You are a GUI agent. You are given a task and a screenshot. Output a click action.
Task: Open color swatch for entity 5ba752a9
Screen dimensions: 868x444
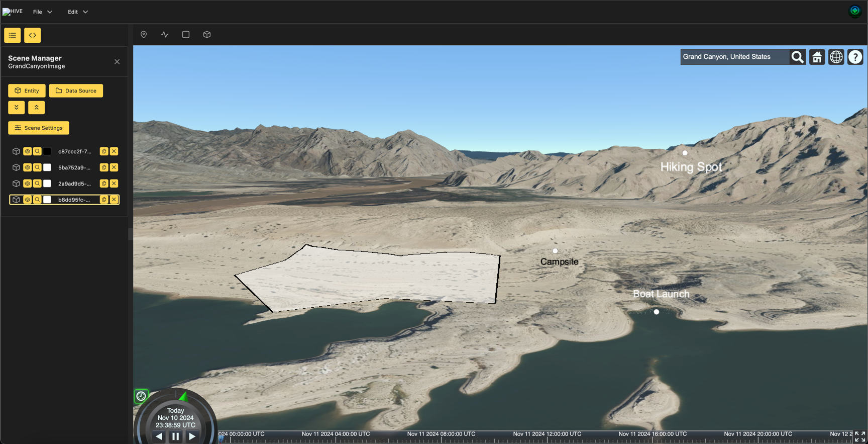point(47,167)
